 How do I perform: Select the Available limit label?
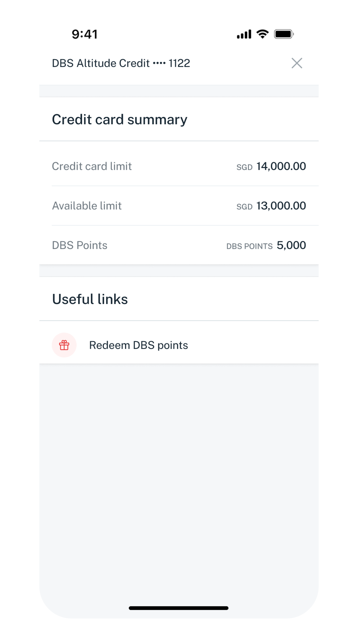coord(87,206)
